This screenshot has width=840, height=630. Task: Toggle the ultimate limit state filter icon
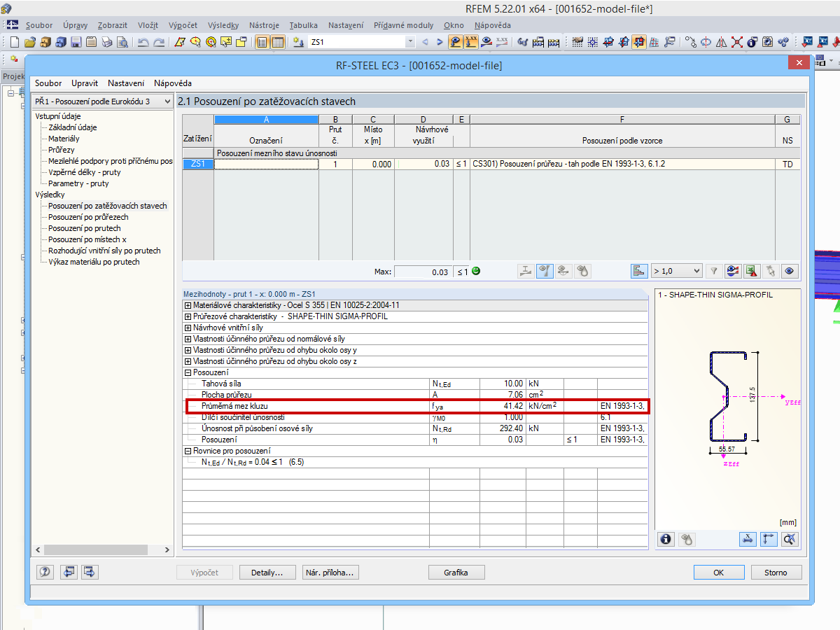pos(545,271)
